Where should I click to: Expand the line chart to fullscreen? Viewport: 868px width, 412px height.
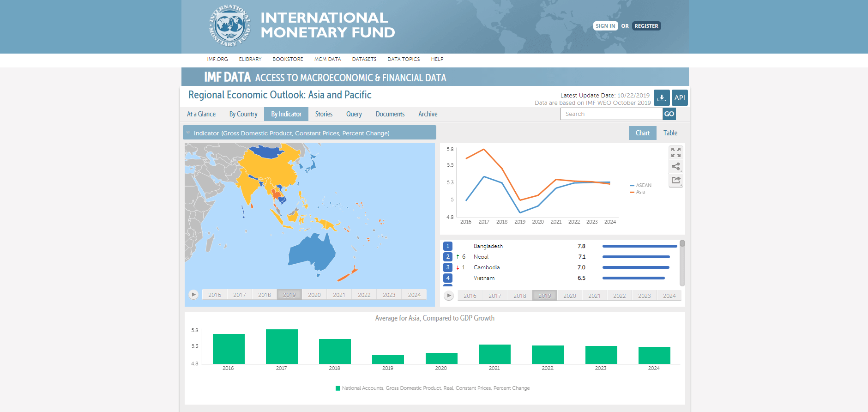[676, 152]
